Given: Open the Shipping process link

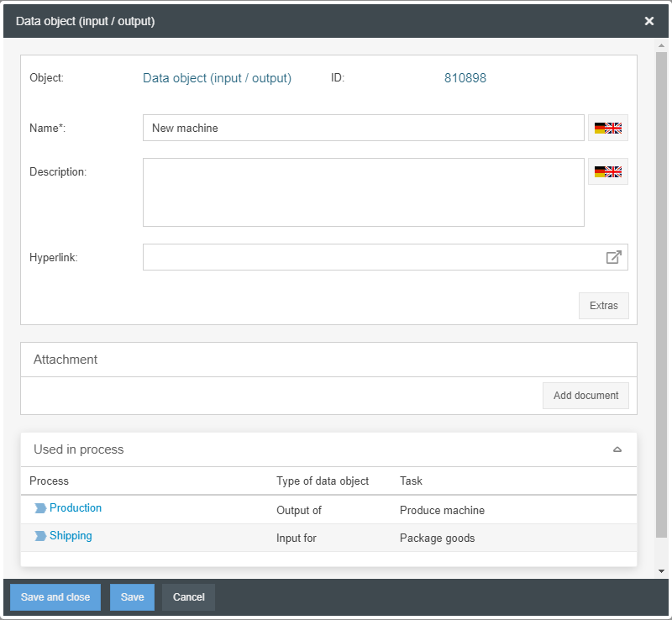Looking at the screenshot, I should click(71, 536).
